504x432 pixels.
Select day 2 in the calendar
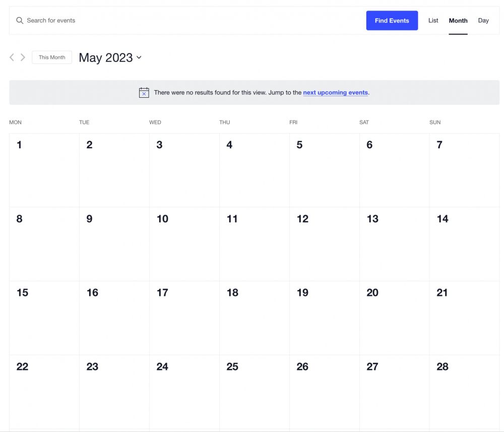pos(89,145)
